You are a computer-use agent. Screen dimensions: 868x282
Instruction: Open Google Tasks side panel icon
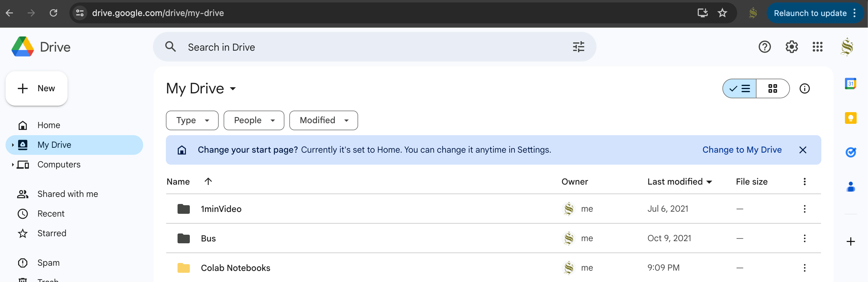coord(850,152)
